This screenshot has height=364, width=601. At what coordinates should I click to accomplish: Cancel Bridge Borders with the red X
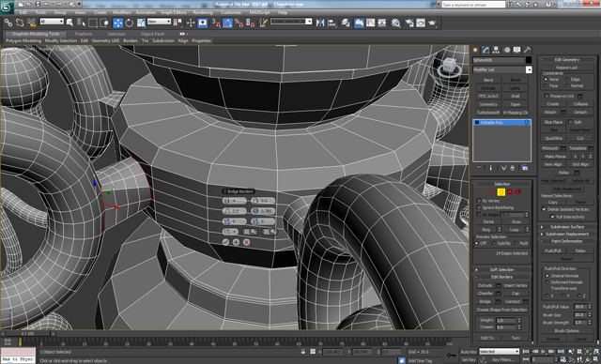click(246, 242)
